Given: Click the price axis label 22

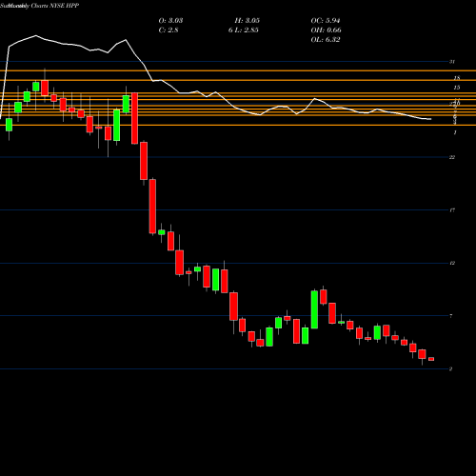Looking at the screenshot, I should 452,157.
